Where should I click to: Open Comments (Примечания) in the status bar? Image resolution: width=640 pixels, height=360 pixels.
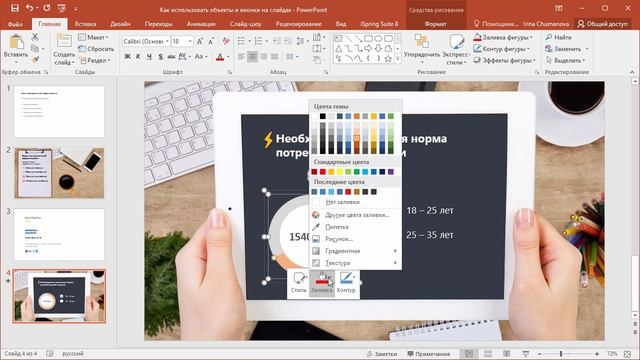(429, 354)
